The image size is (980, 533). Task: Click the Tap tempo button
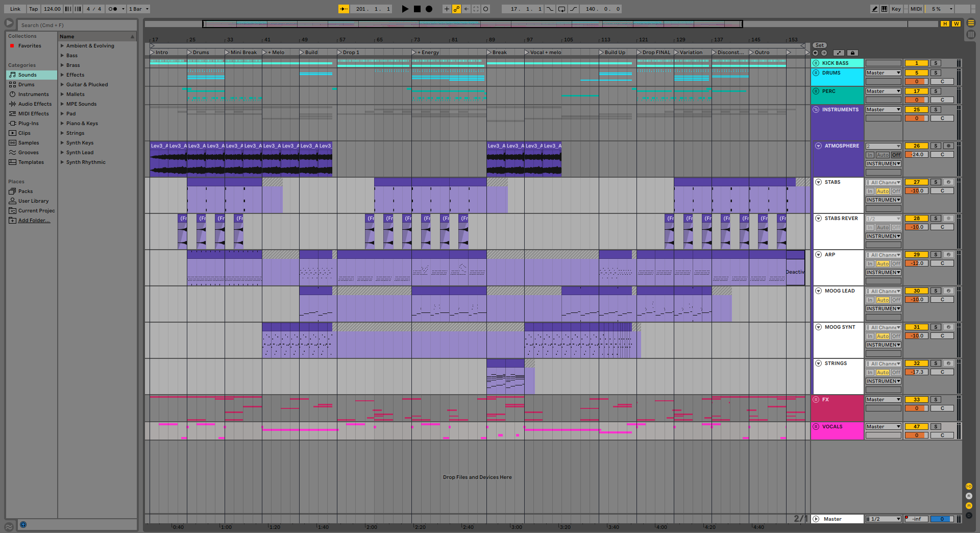(33, 9)
